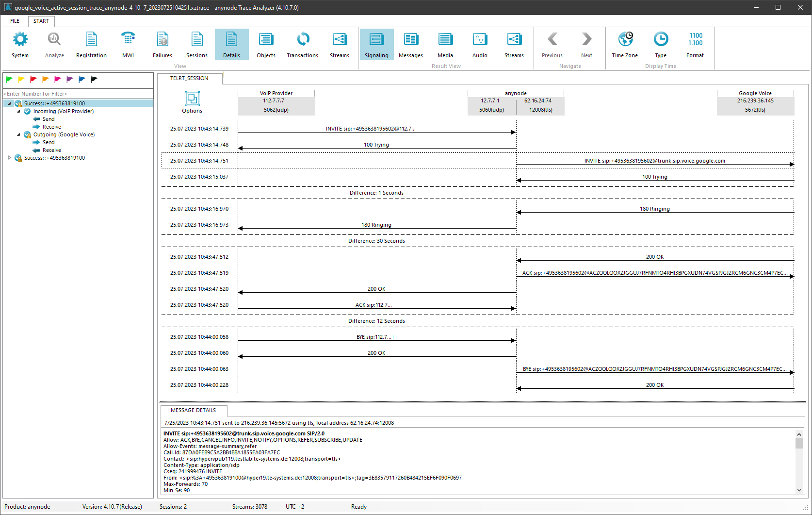Show the Failures view

click(162, 45)
